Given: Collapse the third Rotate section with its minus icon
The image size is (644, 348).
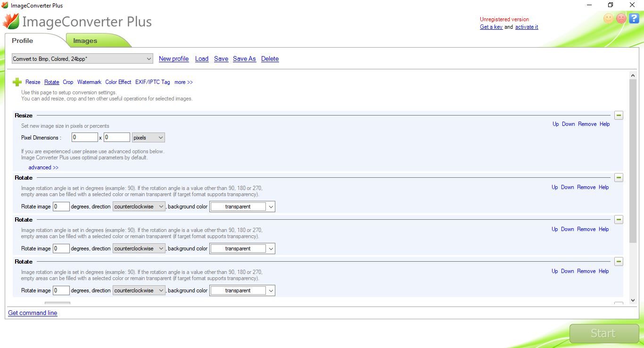Looking at the screenshot, I should tap(619, 262).
